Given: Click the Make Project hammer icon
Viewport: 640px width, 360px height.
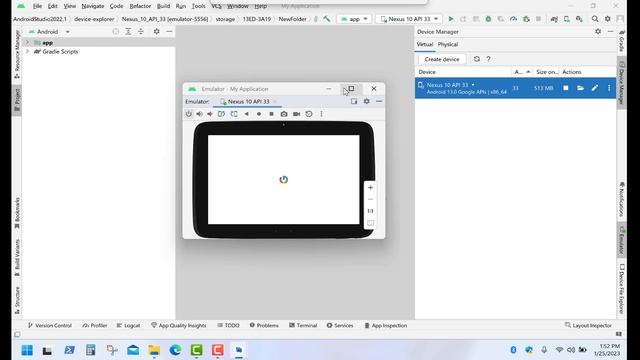Looking at the screenshot, I should (x=327, y=19).
